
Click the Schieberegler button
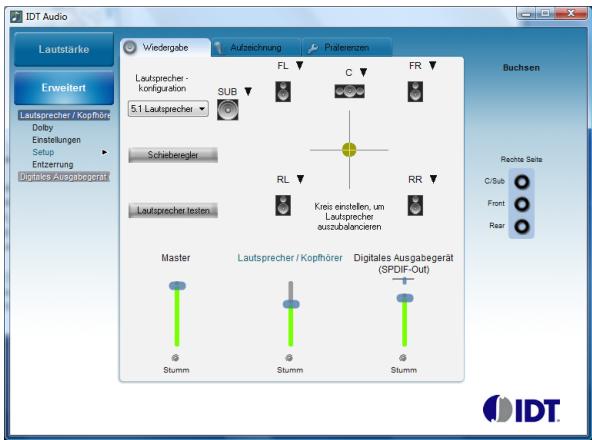(x=173, y=155)
